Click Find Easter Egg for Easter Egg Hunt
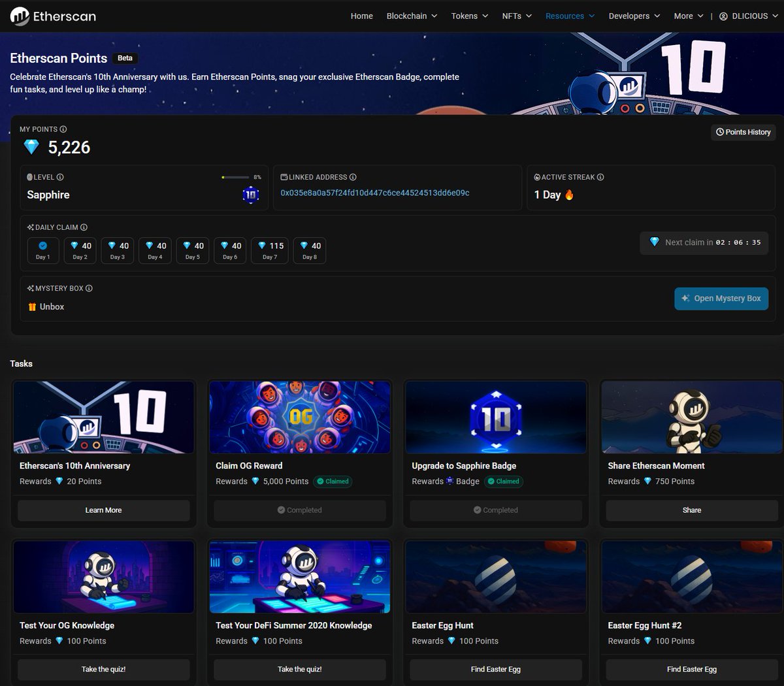 tap(496, 669)
